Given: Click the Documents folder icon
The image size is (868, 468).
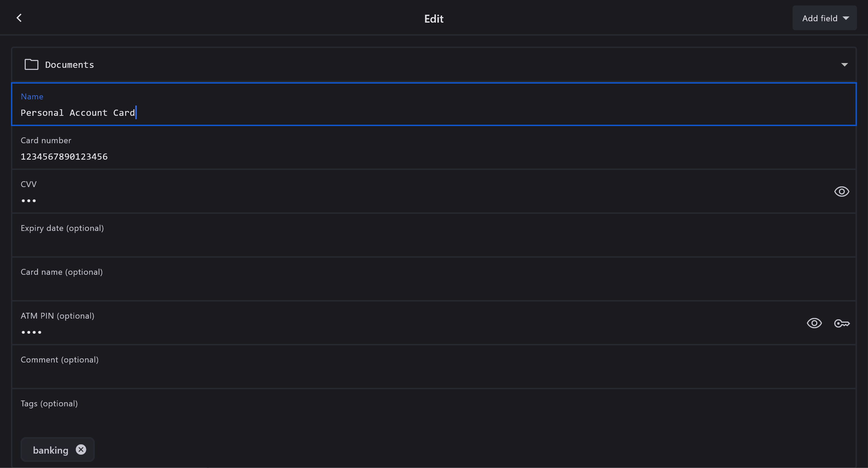Looking at the screenshot, I should (31, 64).
